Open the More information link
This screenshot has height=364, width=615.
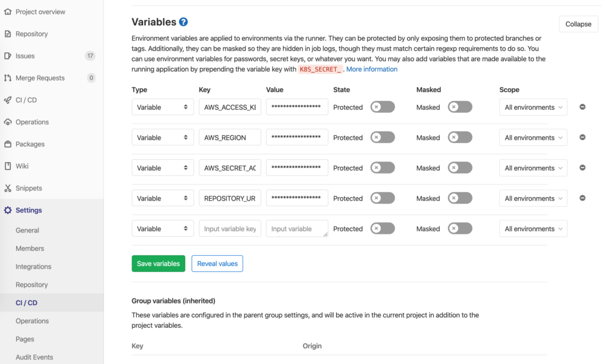[x=372, y=69]
